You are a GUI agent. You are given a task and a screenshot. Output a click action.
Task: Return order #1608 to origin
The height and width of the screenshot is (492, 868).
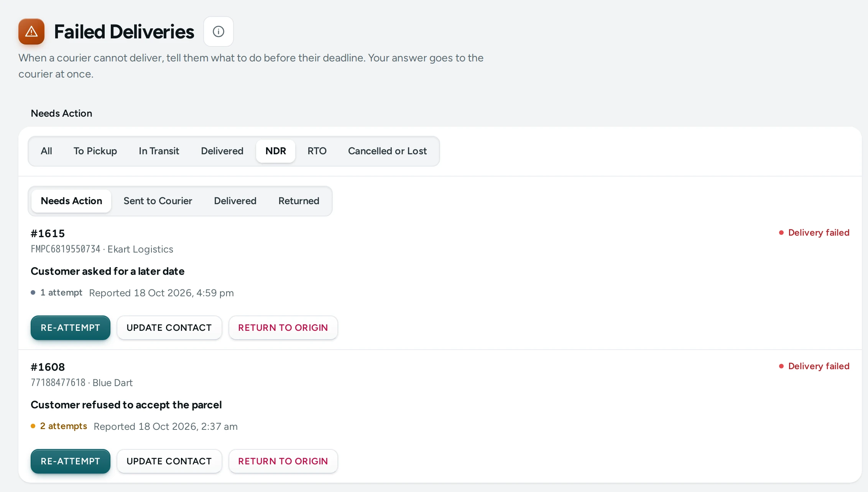click(x=283, y=461)
